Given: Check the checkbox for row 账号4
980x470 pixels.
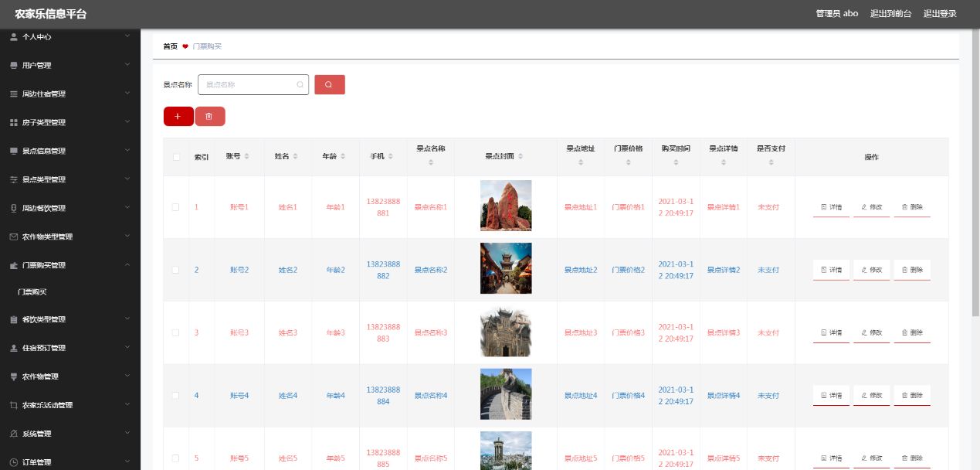Looking at the screenshot, I should (176, 395).
